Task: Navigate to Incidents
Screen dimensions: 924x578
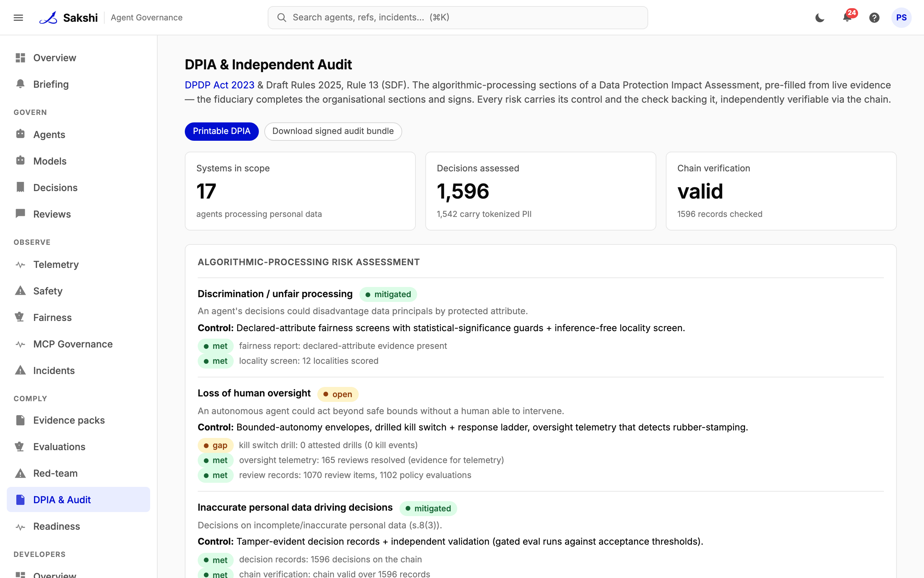Action: (78, 370)
